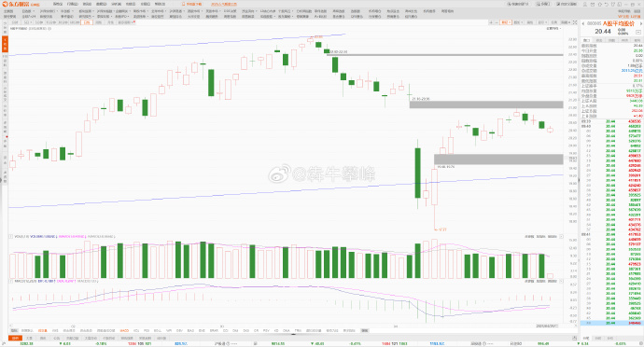Open the mail message icon in the title bar
Viewport: 644px width, 347px height.
click(593, 4)
